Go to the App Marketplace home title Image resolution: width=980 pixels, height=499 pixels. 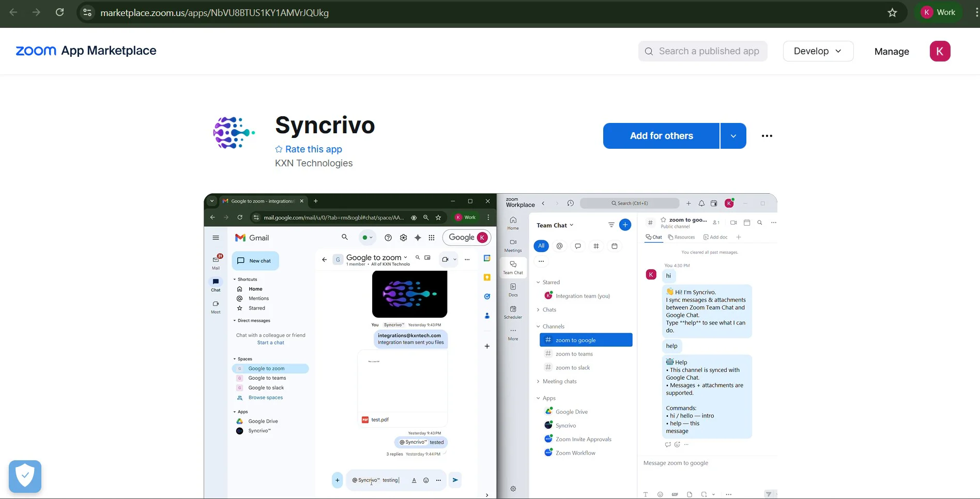click(x=109, y=51)
